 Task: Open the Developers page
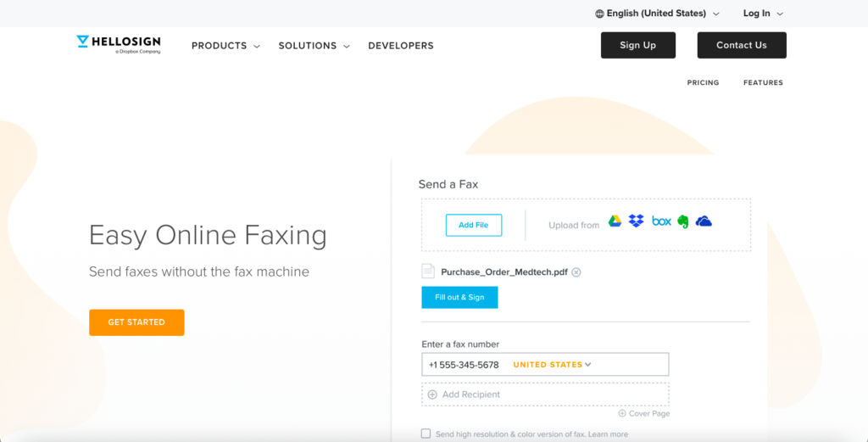(x=401, y=46)
